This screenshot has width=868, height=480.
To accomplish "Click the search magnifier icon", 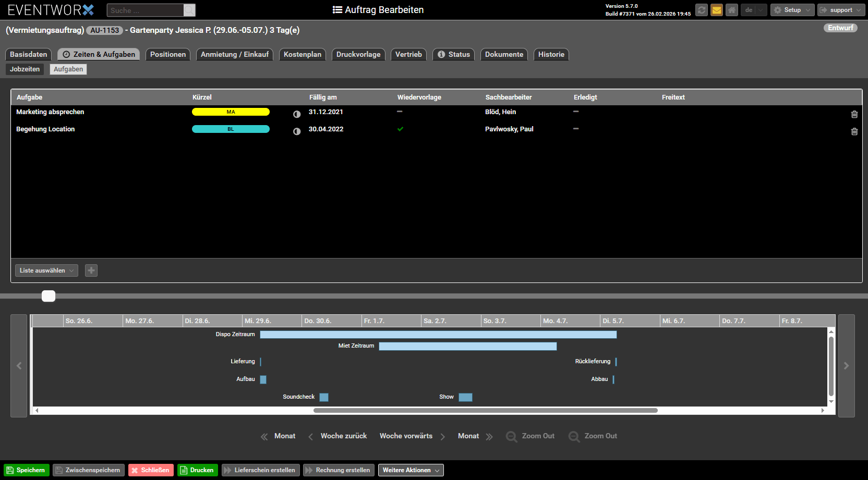I will pyautogui.click(x=189, y=10).
